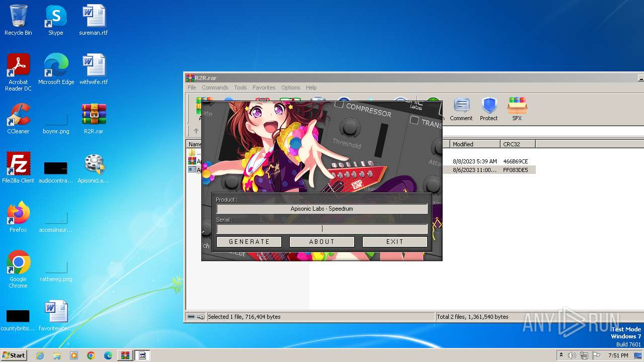Click the taskbar clock showing 7:51 PM
Image resolution: width=644 pixels, height=362 pixels.
click(x=618, y=355)
